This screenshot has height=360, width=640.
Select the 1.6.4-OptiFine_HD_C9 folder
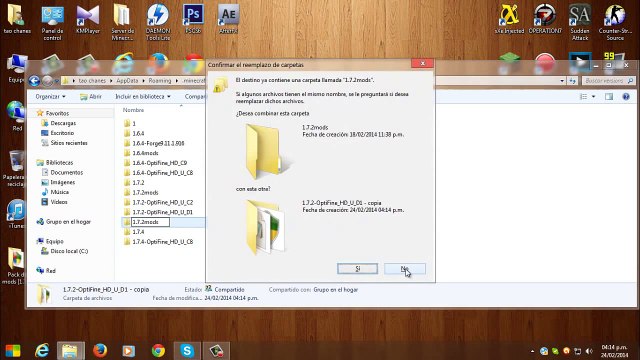[x=160, y=163]
